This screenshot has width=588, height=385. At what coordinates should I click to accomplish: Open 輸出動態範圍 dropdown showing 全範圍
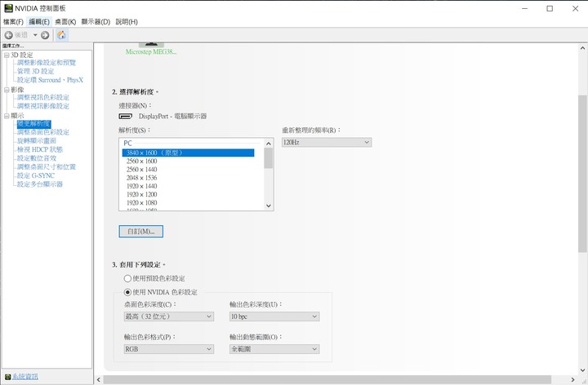pyautogui.click(x=274, y=349)
